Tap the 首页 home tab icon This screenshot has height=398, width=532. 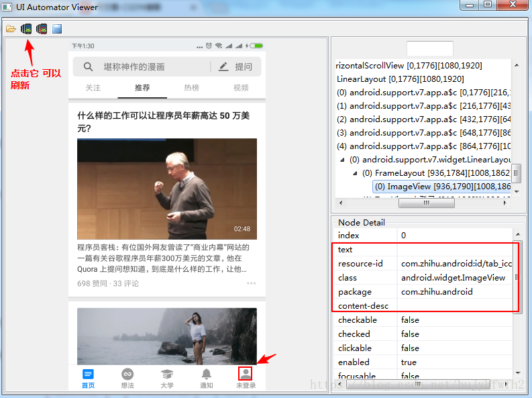click(x=88, y=375)
